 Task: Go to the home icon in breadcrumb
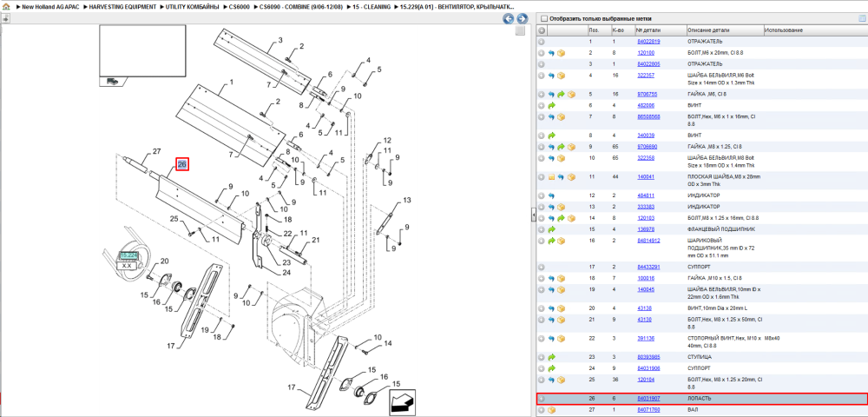click(5, 7)
